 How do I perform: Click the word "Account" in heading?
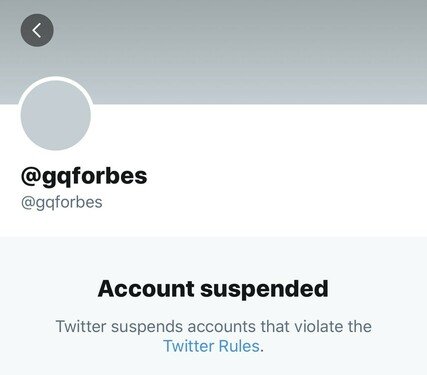pos(146,289)
